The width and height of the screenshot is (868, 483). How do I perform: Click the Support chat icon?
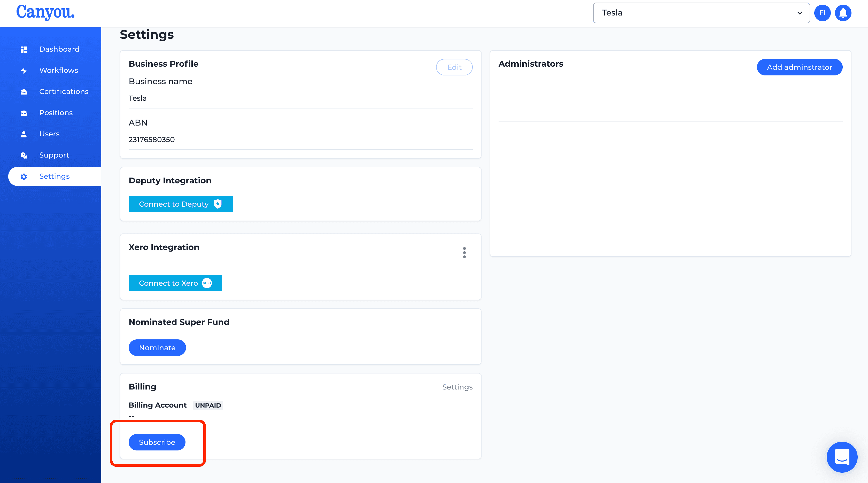(24, 155)
